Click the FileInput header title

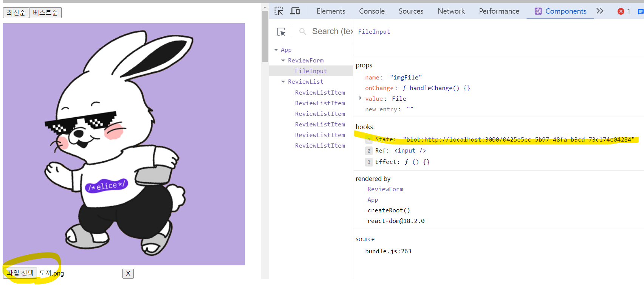[x=374, y=32]
